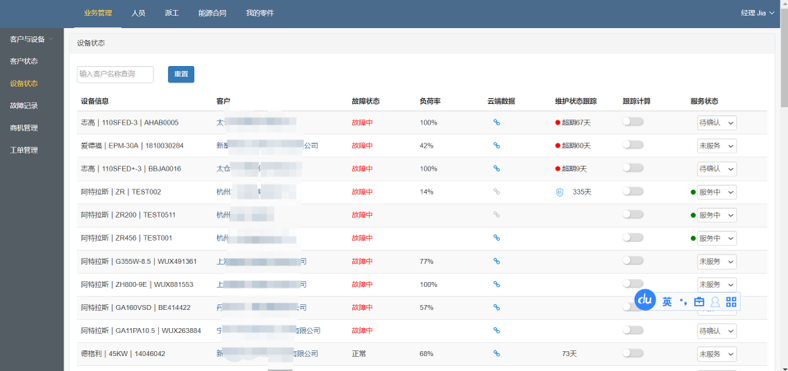Switch on tracking for WUX881553 device

(x=633, y=284)
